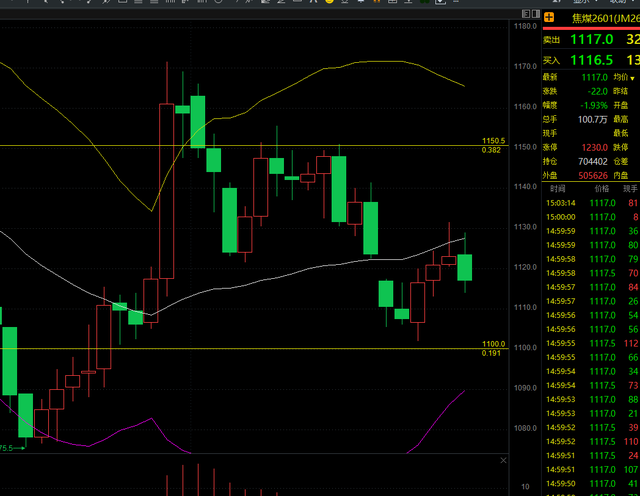This screenshot has height=496, width=640.
Task: Select the 15:00:00 tick row
Action: click(591, 217)
